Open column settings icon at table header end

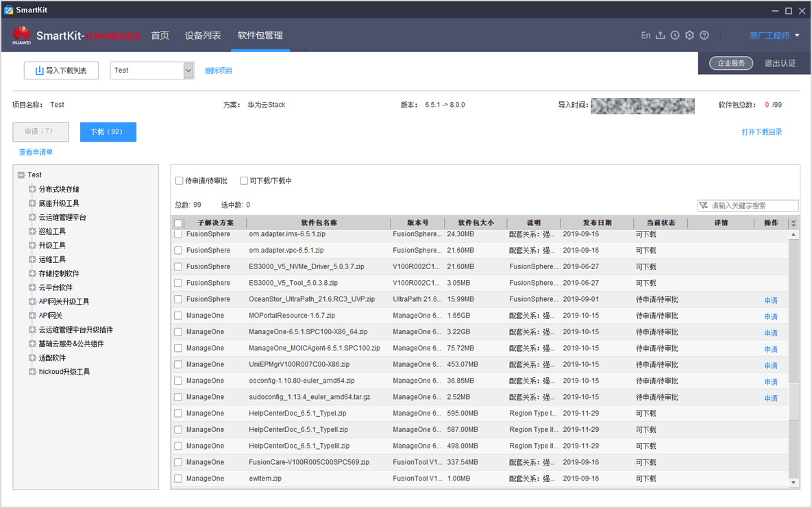tap(793, 223)
